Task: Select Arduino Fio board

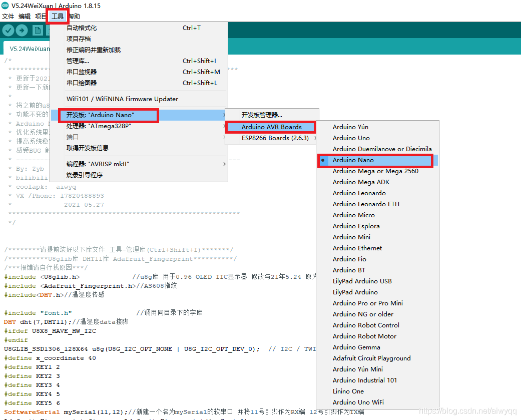Action: click(x=377, y=259)
